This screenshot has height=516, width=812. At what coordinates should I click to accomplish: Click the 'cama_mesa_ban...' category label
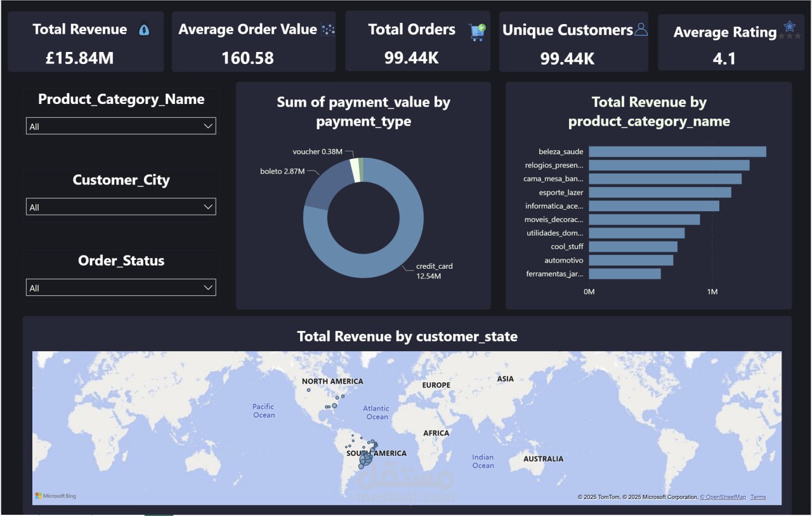[554, 179]
